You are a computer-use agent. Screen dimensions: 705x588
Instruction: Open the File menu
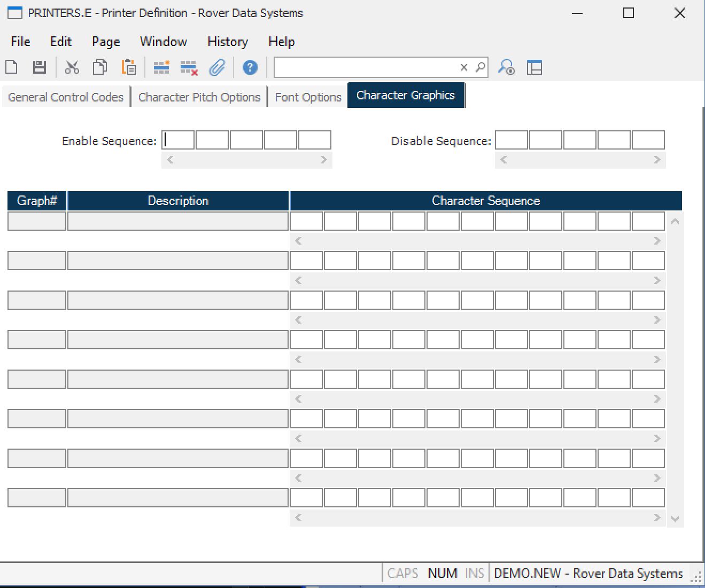[x=20, y=42]
